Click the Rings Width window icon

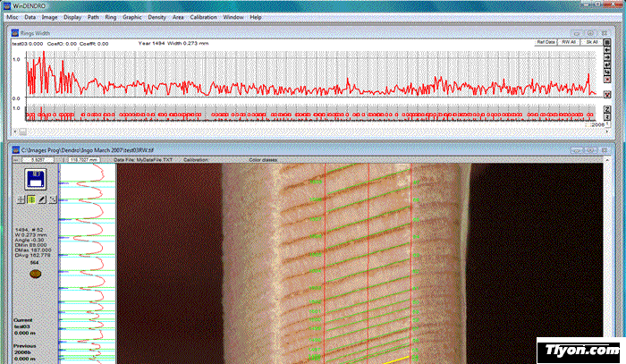(x=15, y=33)
